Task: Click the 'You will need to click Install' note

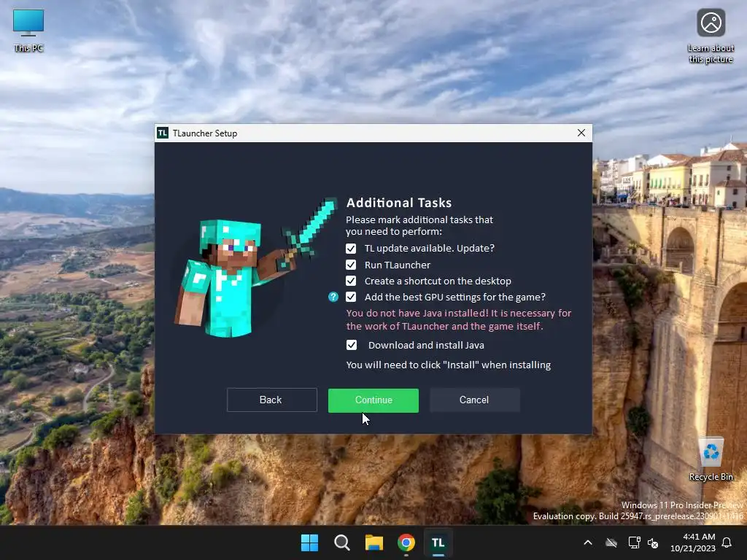Action: [449, 365]
